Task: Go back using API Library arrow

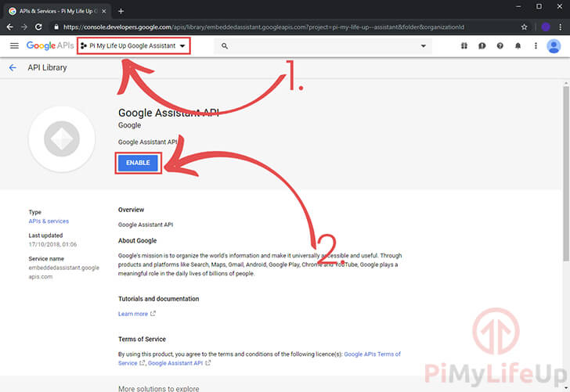Action: pos(13,67)
